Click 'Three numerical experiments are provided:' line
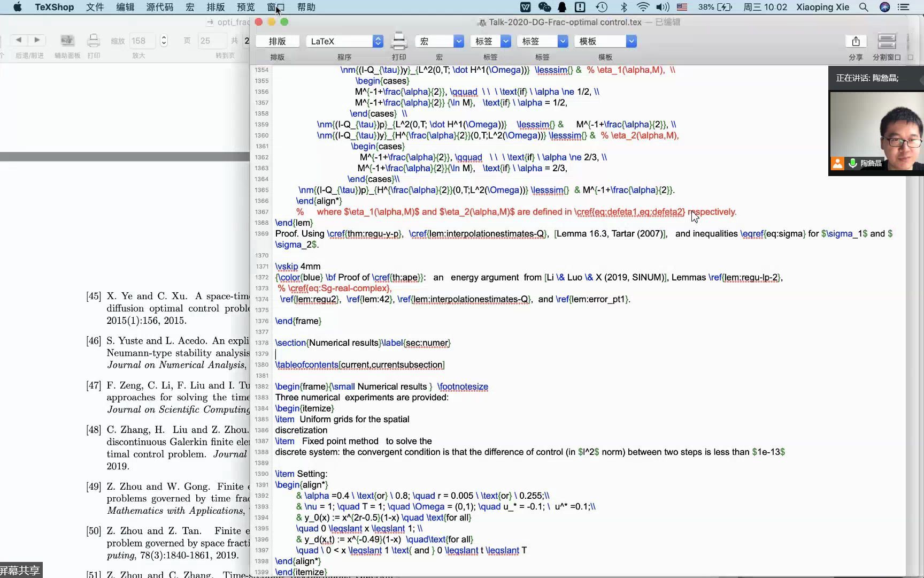Viewport: 924px width, 578px height. tap(361, 397)
